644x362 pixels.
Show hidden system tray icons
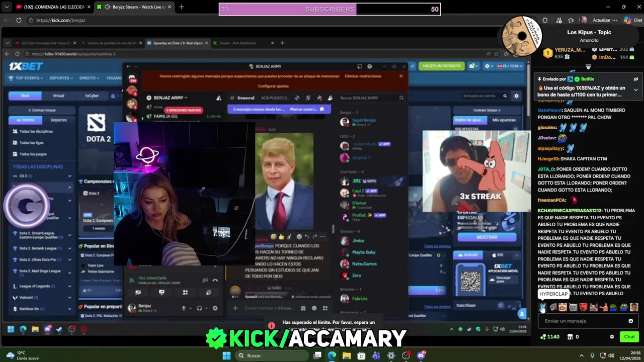581,355
